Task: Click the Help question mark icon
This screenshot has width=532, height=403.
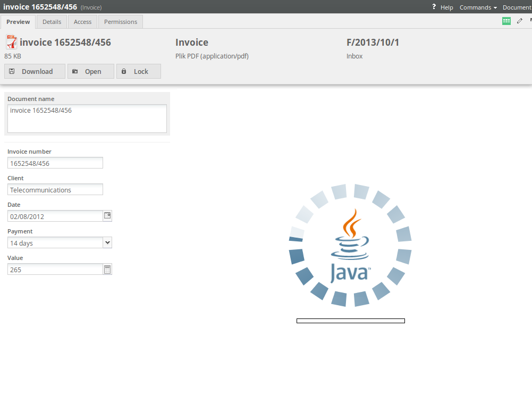Action: [x=434, y=7]
